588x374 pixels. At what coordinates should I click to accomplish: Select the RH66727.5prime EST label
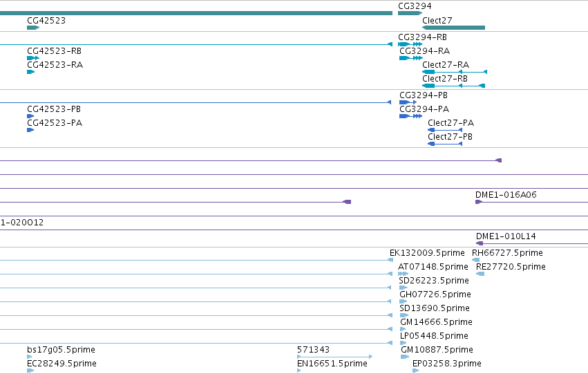(x=507, y=253)
